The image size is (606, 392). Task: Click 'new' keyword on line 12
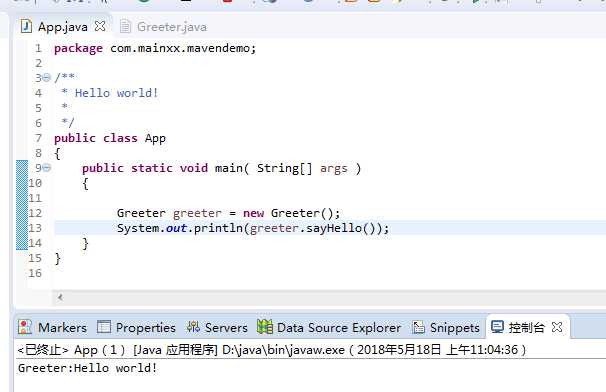[x=254, y=213]
